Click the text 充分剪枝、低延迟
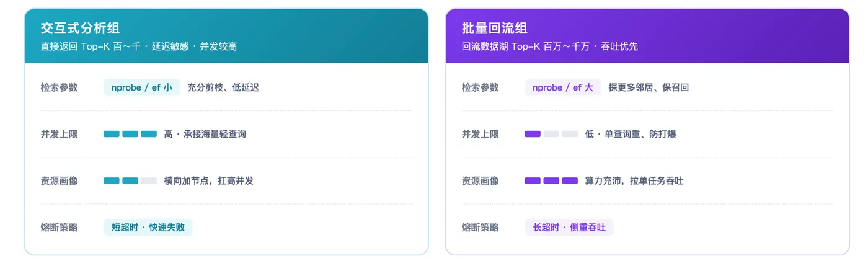The image size is (868, 261). (223, 87)
